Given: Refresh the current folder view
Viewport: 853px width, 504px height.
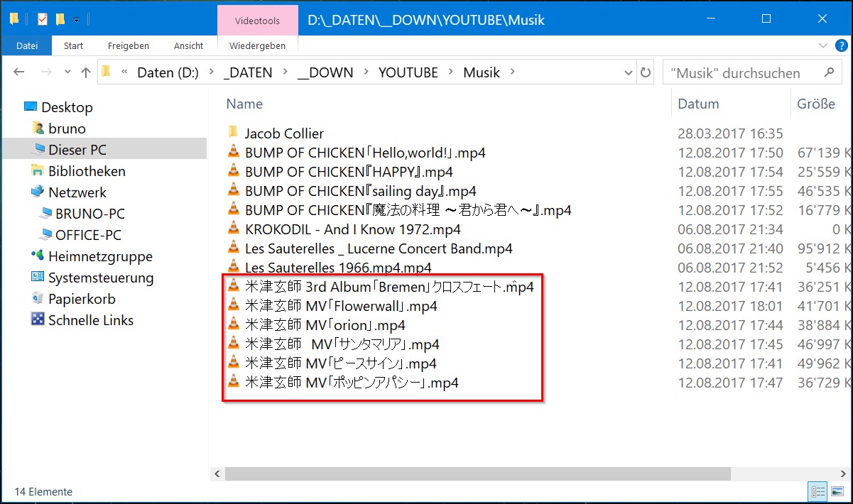Looking at the screenshot, I should [x=646, y=72].
